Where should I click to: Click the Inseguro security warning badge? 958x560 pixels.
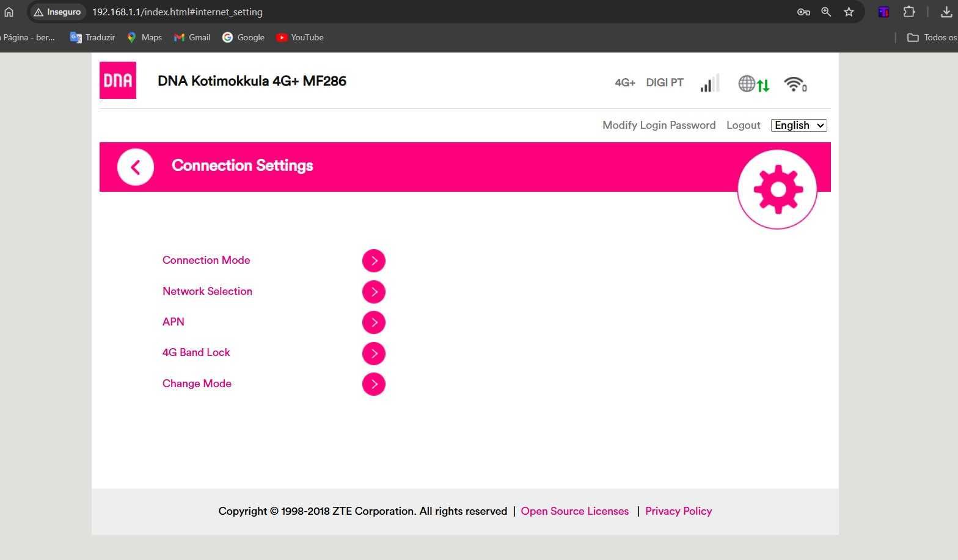coord(57,12)
